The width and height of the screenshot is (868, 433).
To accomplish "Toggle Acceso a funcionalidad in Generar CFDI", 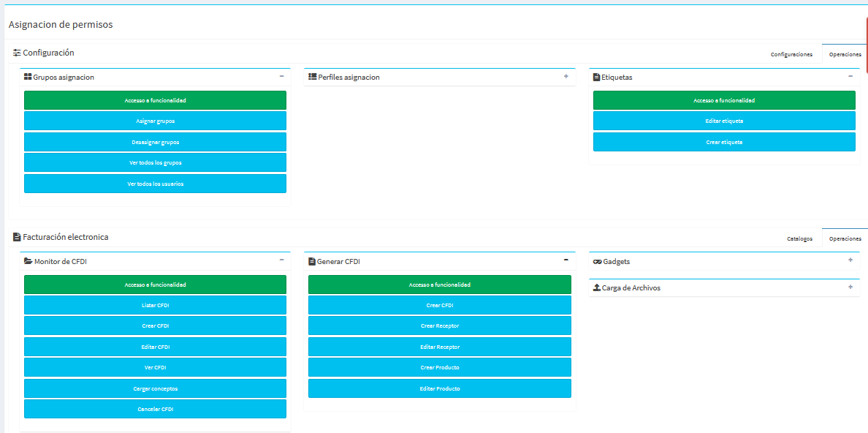I will (x=439, y=285).
